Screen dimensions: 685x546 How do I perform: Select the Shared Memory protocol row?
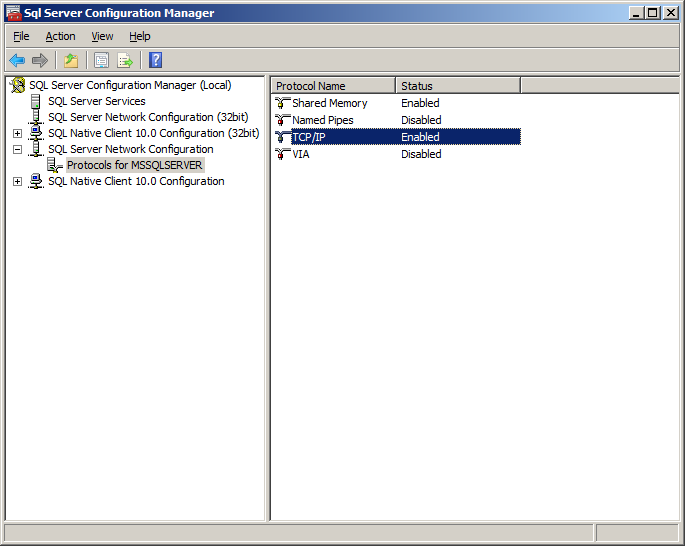pyautogui.click(x=398, y=103)
